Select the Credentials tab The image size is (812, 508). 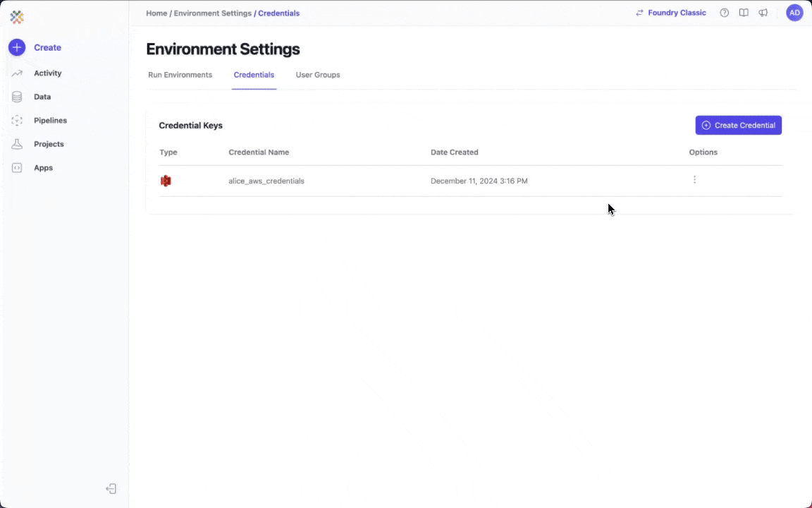pos(254,75)
